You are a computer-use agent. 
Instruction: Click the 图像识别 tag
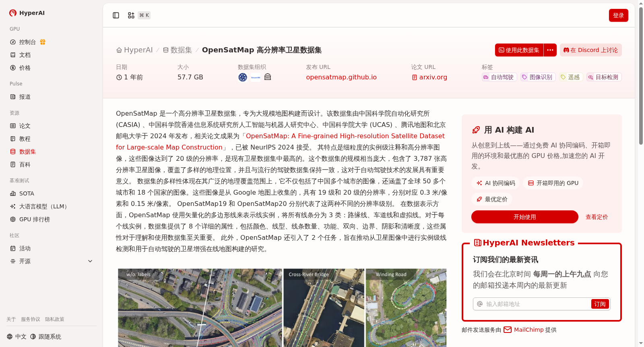(538, 77)
